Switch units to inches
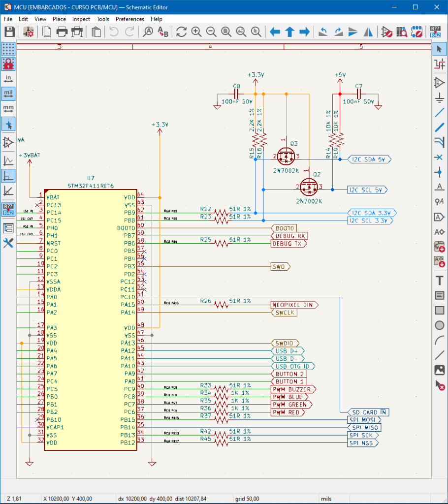 pos(8,79)
